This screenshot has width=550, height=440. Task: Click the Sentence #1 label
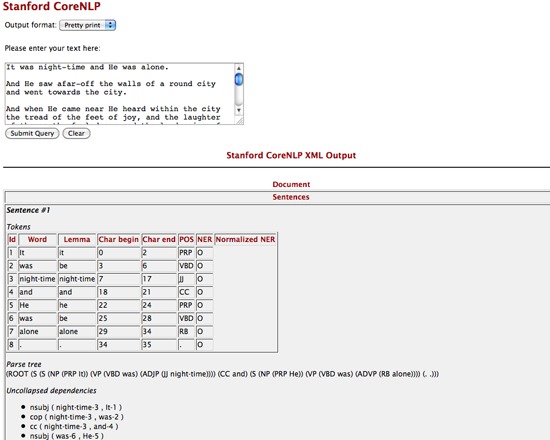(28, 210)
